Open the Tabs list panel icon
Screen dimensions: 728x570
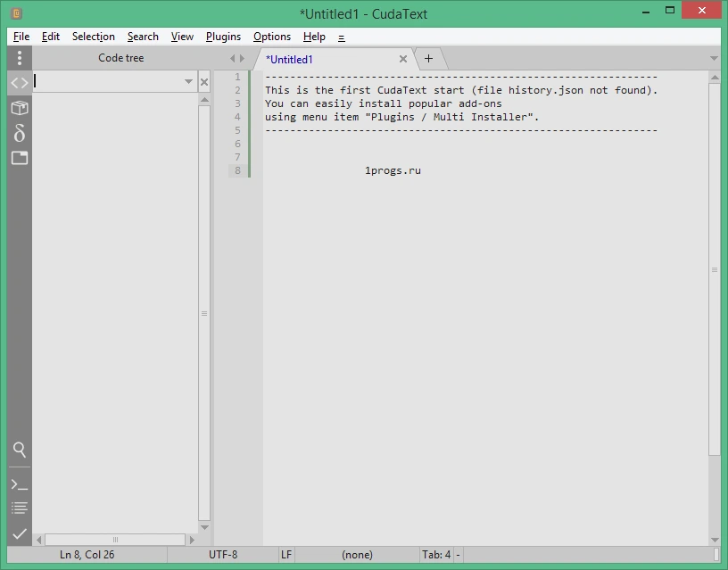[20, 158]
